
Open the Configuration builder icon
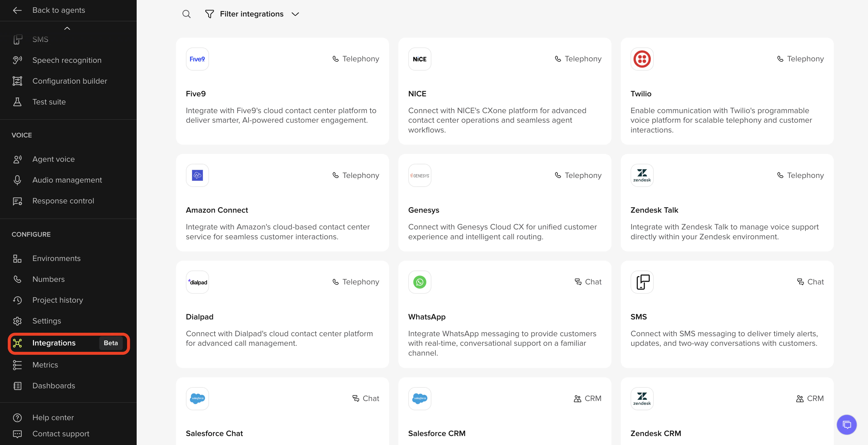(x=18, y=81)
